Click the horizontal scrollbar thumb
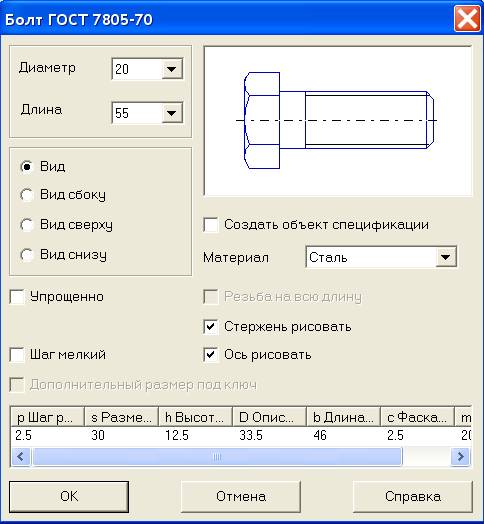This screenshot has width=484, height=524. tap(217, 456)
